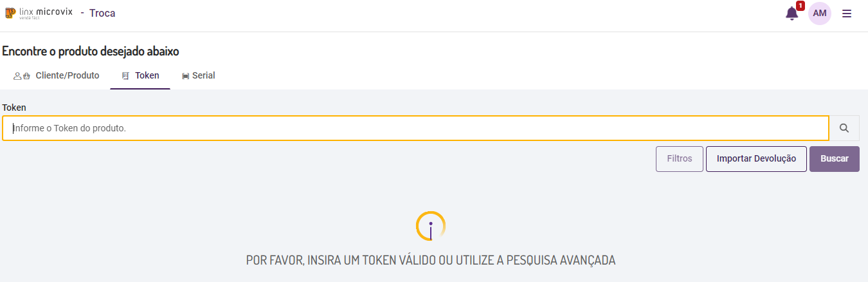Open the AM user avatar menu

[x=819, y=14]
